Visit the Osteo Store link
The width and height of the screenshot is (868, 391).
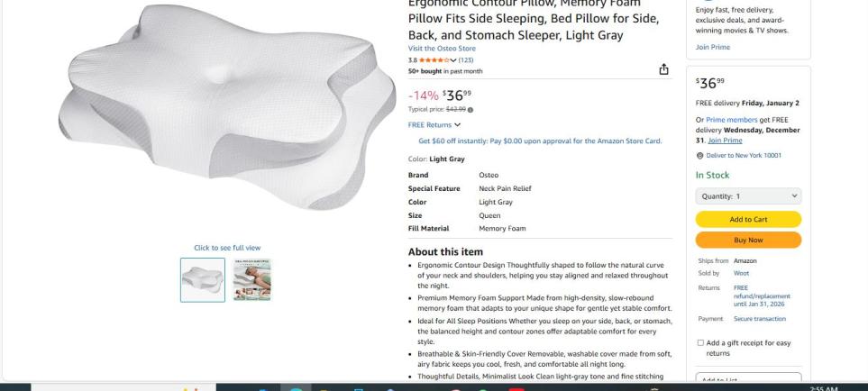[442, 48]
